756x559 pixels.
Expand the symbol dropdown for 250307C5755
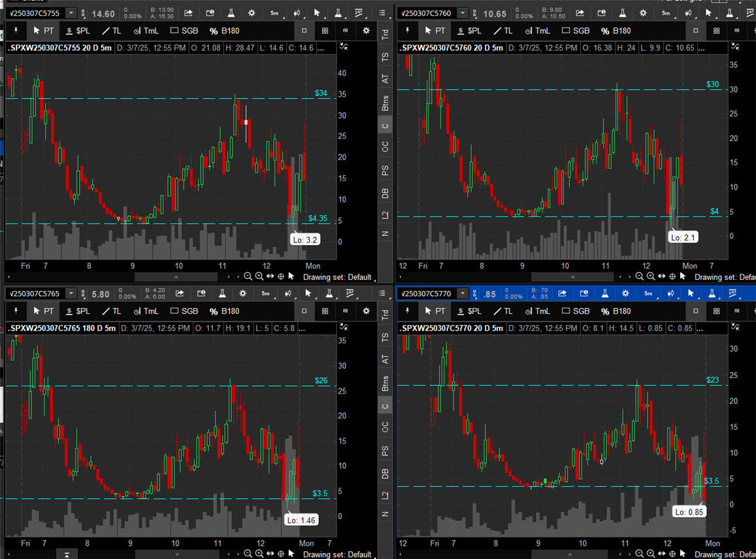pos(71,13)
